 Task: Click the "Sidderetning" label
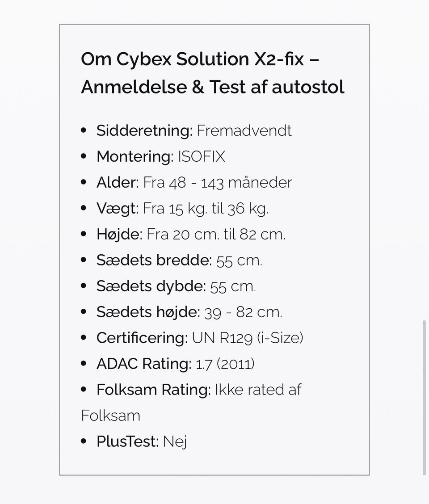pos(144,130)
